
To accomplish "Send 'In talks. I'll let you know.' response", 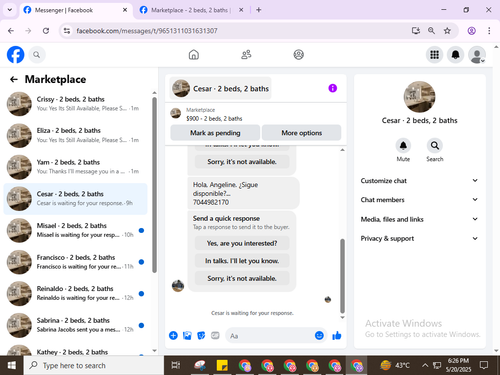I will point(242,261).
